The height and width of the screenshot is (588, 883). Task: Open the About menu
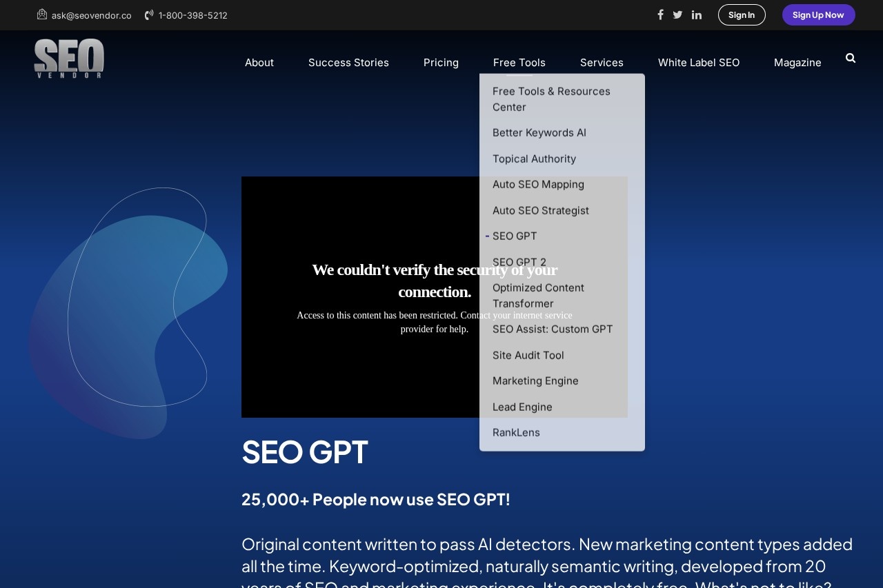tap(259, 63)
